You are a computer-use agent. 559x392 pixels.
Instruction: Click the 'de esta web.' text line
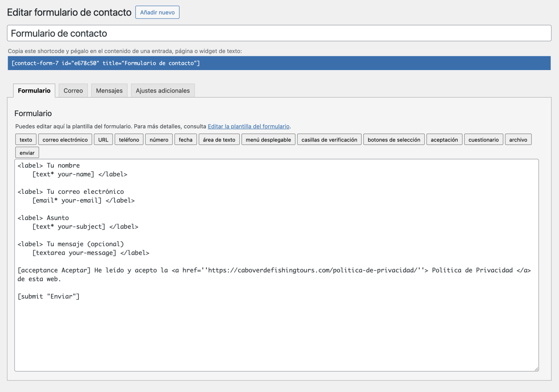click(39, 279)
